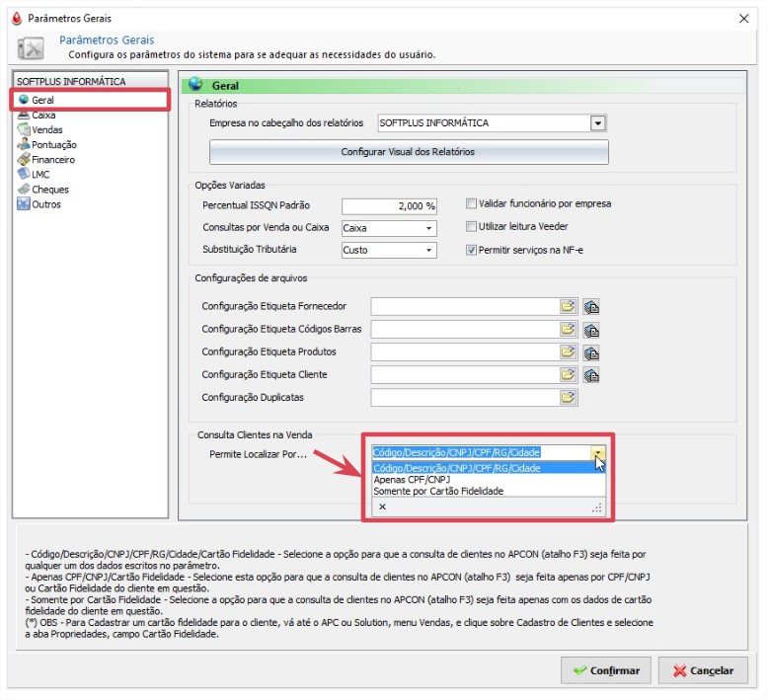
Task: Click the Pontuação person icon
Action: pos(24,144)
